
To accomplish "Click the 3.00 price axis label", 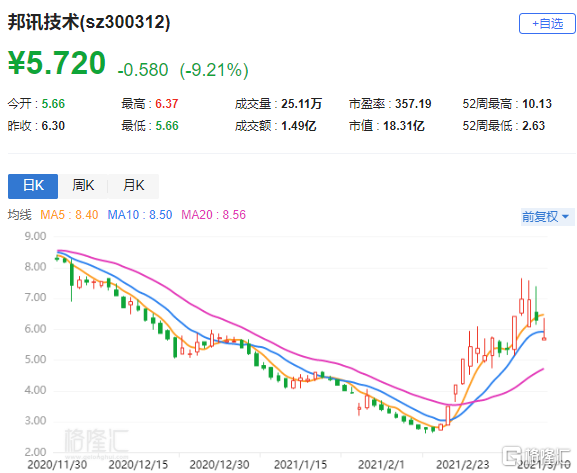I will point(35,421).
